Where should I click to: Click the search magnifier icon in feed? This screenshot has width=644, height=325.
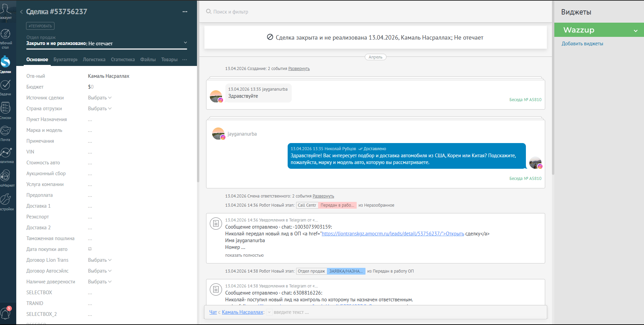[208, 11]
